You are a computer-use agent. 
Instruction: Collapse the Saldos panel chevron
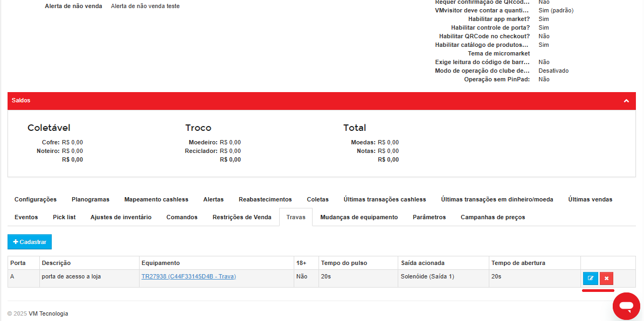tap(626, 101)
